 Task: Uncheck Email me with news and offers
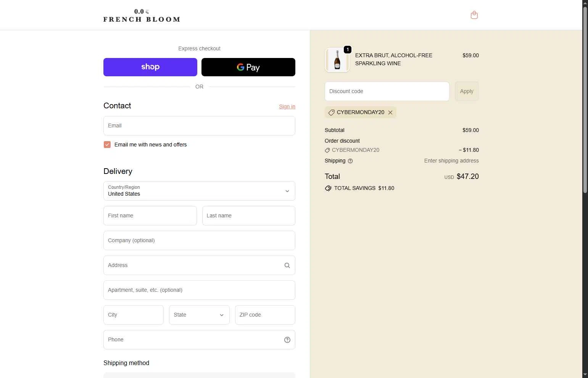(x=107, y=145)
